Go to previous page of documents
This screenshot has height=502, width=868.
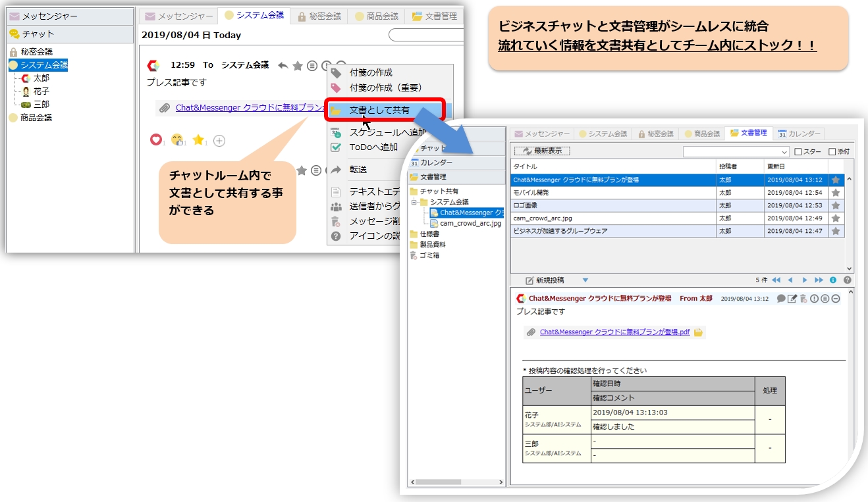coord(790,280)
